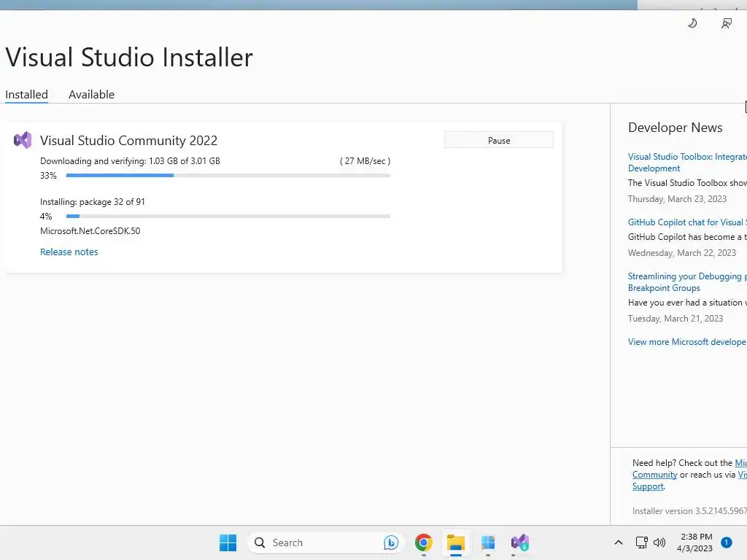747x560 pixels.
Task: Open Google Chrome from the taskbar
Action: point(424,542)
